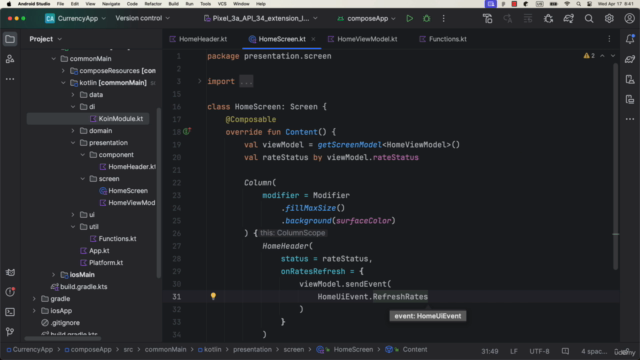This screenshot has height=360, width=640.
Task: Open the Project tool window folder icon
Action: (x=10, y=39)
